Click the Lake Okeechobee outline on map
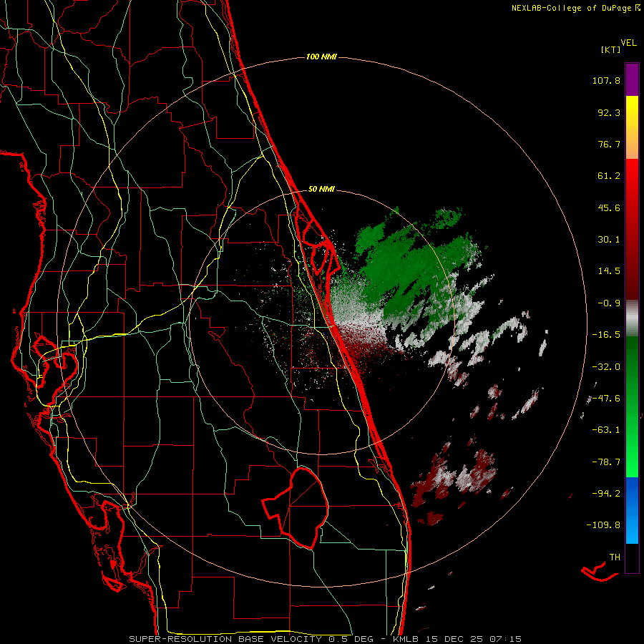 pyautogui.click(x=296, y=507)
